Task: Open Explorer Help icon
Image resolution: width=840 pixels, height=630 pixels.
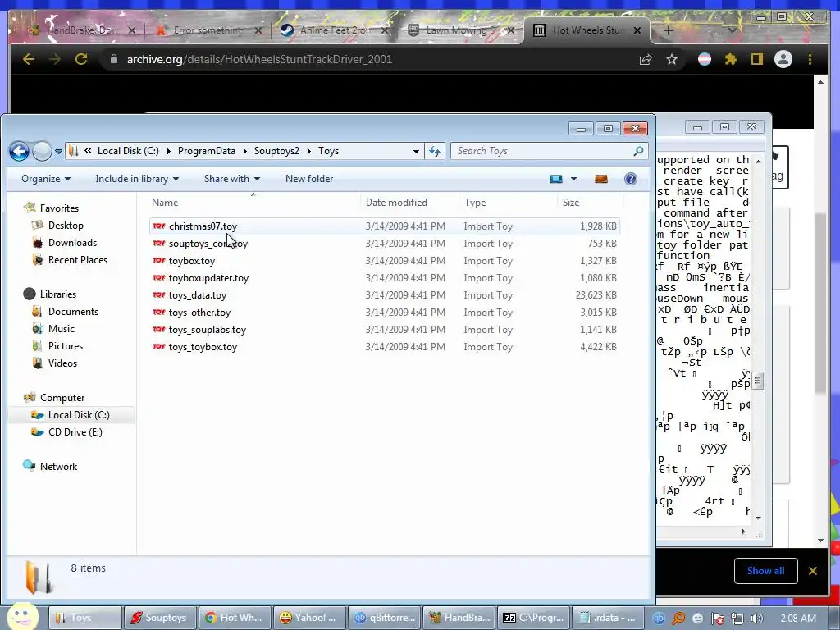Action: [631, 179]
